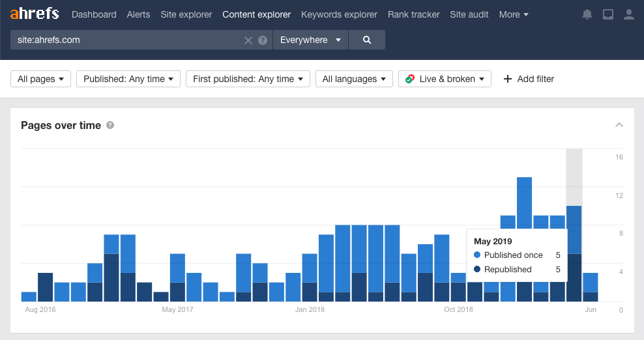Click the ahrefs logo

35,14
